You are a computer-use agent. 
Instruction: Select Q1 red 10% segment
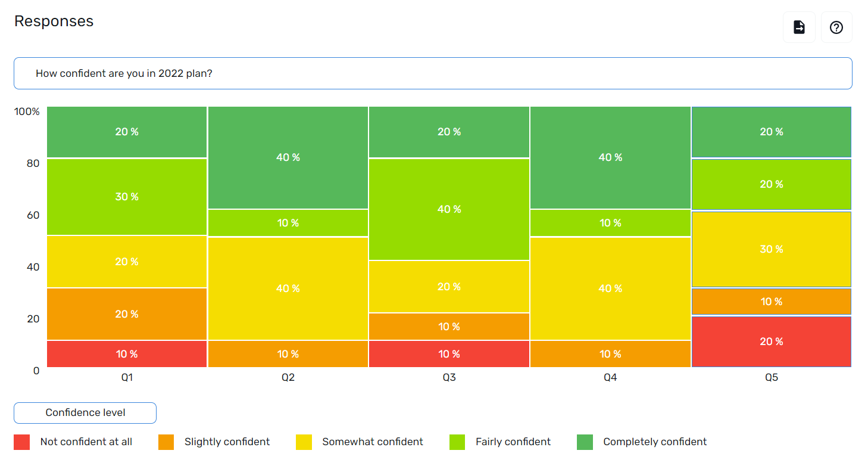click(127, 354)
